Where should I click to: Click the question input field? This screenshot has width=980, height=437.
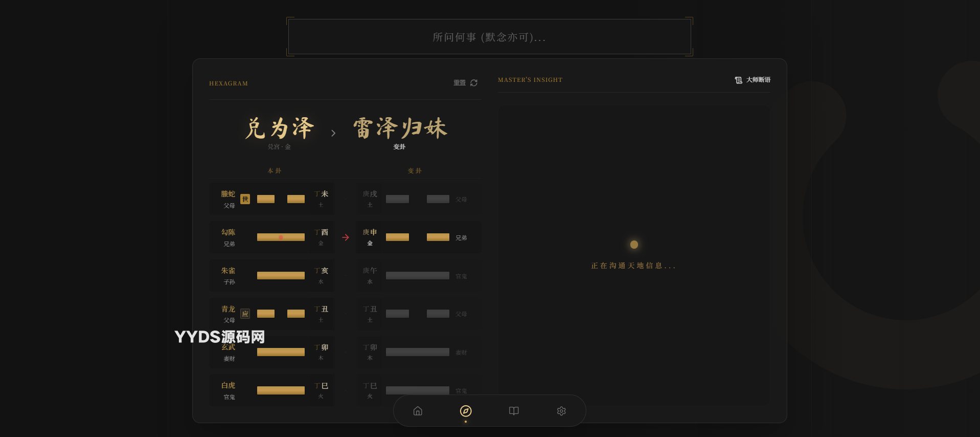489,37
